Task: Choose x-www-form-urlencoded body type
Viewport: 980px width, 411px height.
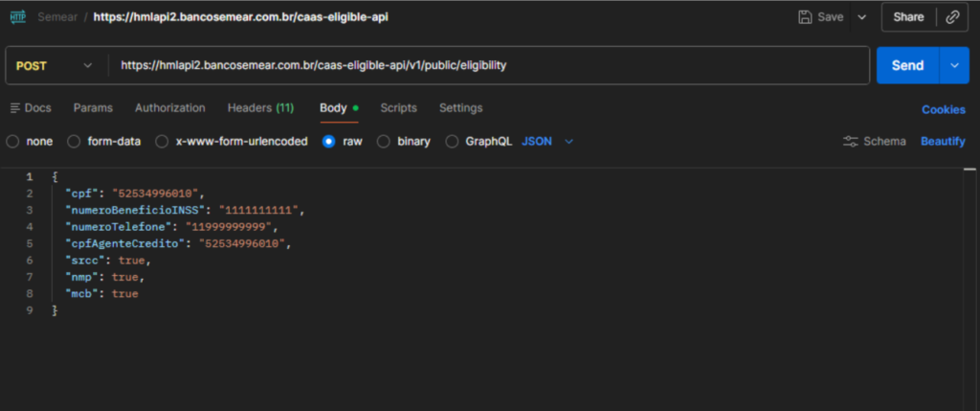Action: pyautogui.click(x=162, y=141)
